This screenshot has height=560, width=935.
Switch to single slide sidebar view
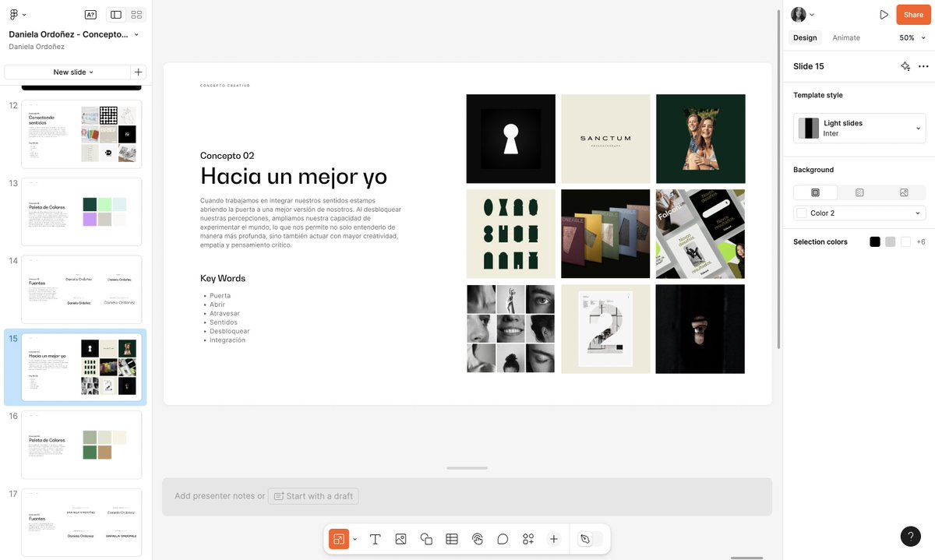[x=116, y=14]
